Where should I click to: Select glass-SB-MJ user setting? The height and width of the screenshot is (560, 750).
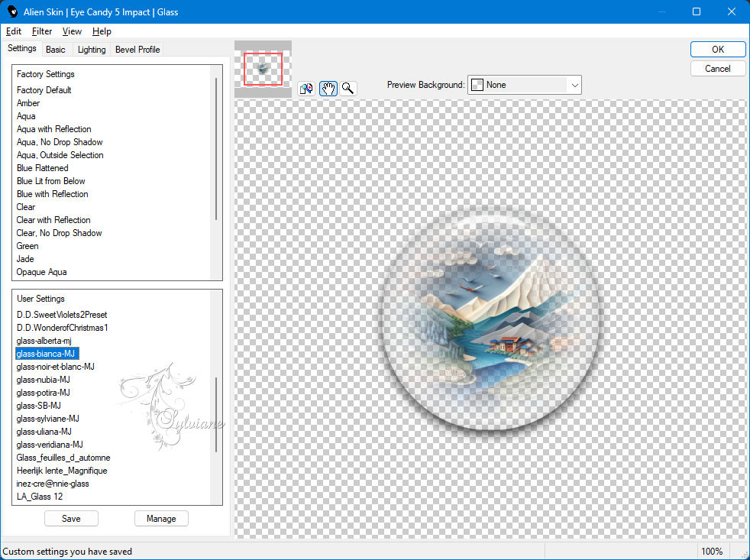(x=38, y=406)
